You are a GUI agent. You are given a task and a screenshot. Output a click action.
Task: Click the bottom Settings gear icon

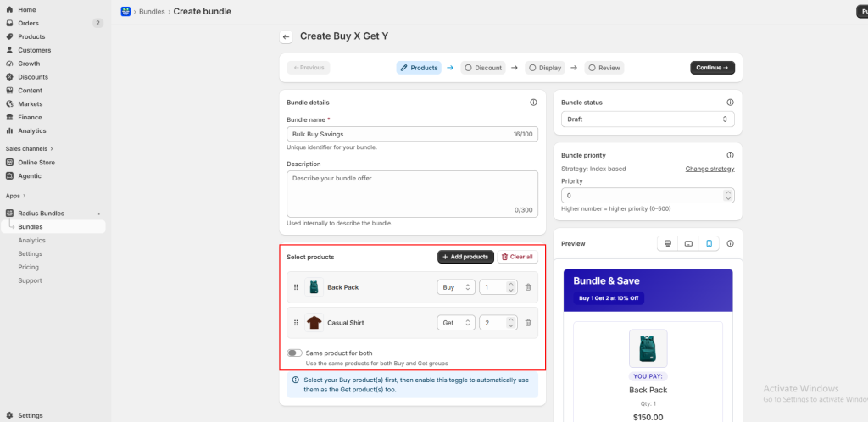9,415
